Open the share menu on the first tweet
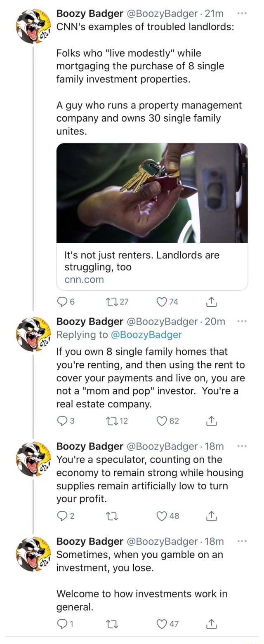The image size is (264, 644). pos(212,302)
